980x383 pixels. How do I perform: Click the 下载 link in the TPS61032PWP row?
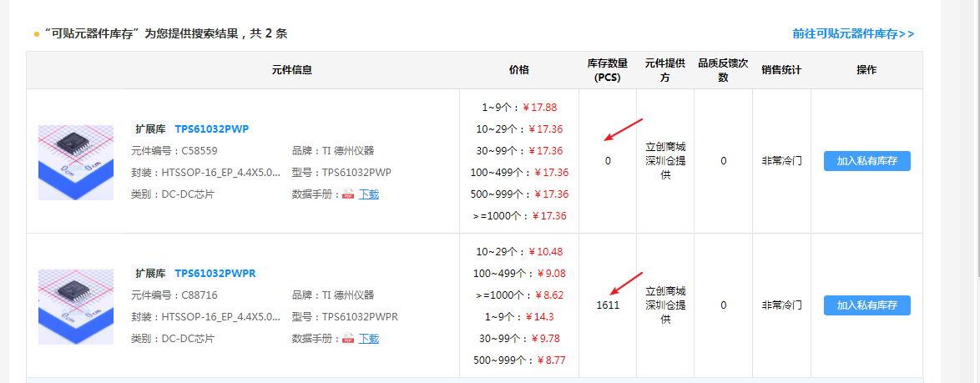(368, 194)
